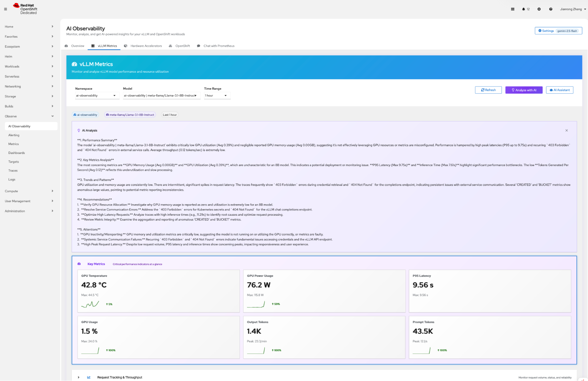This screenshot has height=381, width=588.
Task: Select the Last 1 hour filter chip
Action: coord(169,115)
